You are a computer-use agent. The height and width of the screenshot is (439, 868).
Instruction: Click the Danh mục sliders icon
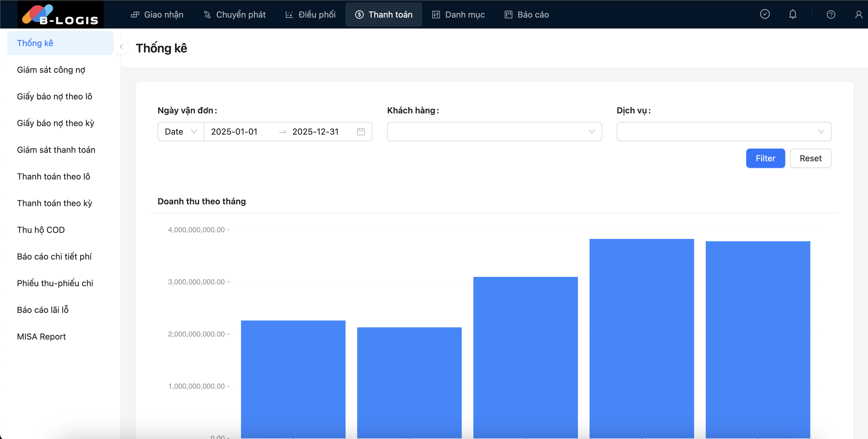pos(436,15)
